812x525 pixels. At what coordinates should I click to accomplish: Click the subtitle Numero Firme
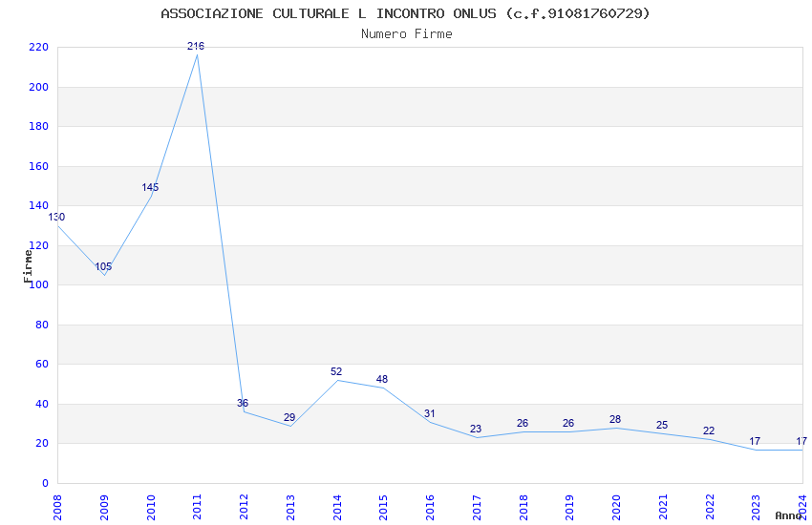pyautogui.click(x=407, y=34)
